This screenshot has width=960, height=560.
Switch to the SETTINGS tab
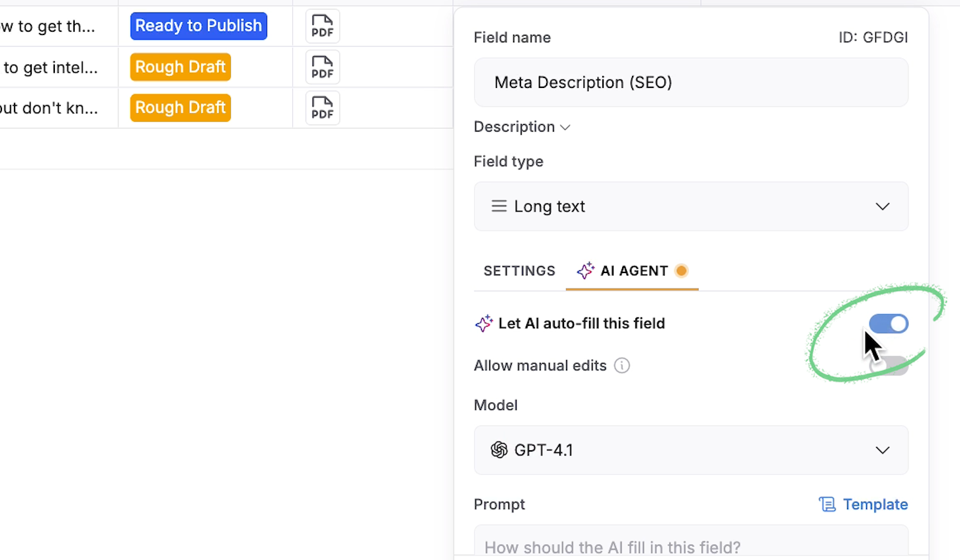519,270
